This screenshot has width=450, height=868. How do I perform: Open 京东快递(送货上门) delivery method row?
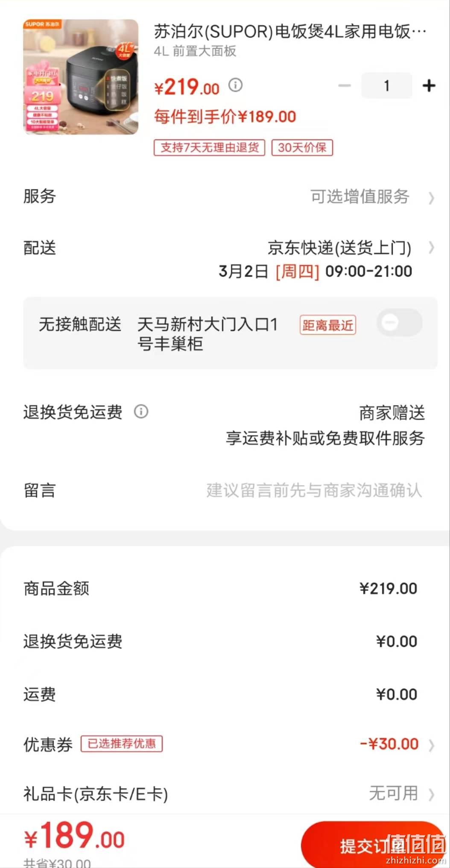point(339,248)
